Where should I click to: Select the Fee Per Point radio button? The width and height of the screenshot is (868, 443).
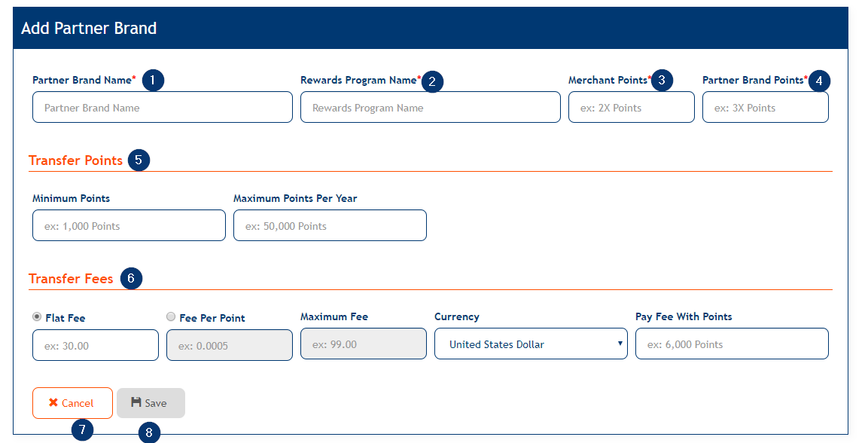pos(171,317)
